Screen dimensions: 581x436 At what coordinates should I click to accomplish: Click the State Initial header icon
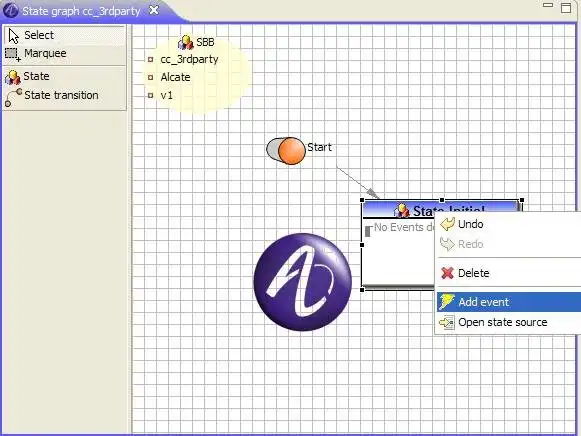[x=402, y=210]
